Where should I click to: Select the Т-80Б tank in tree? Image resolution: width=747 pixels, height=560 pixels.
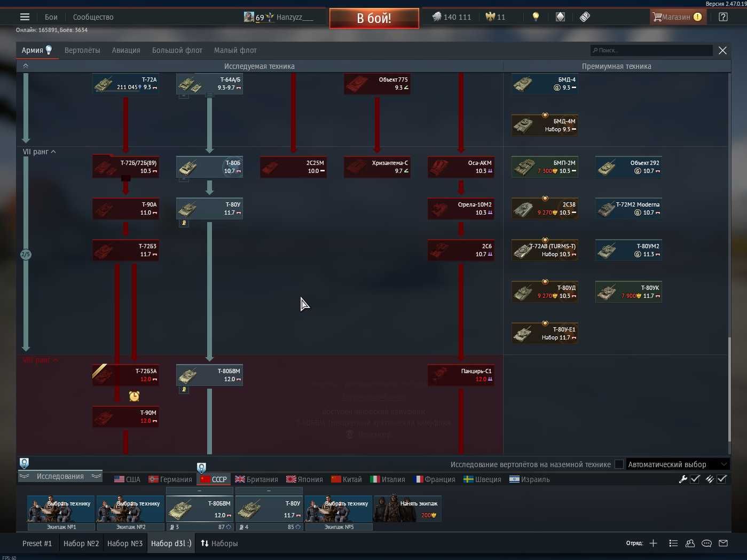(x=209, y=167)
